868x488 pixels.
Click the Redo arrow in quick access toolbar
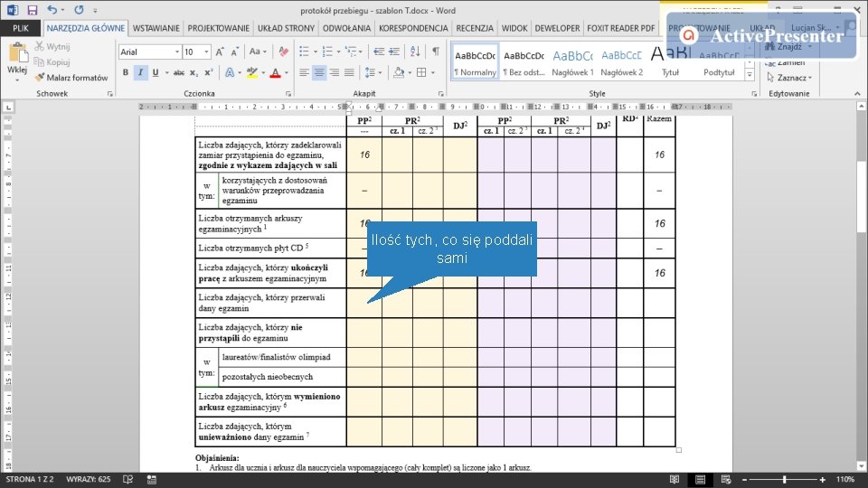80,9
